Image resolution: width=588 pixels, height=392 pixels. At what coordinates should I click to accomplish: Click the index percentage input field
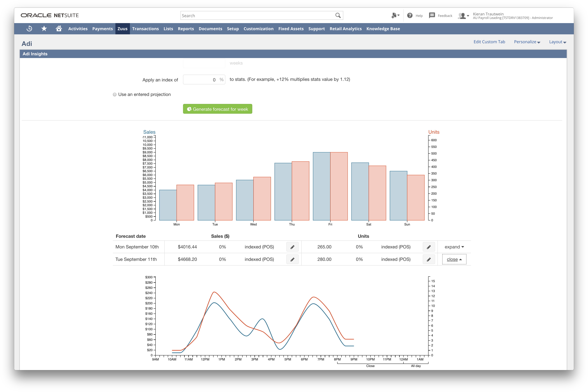[201, 80]
